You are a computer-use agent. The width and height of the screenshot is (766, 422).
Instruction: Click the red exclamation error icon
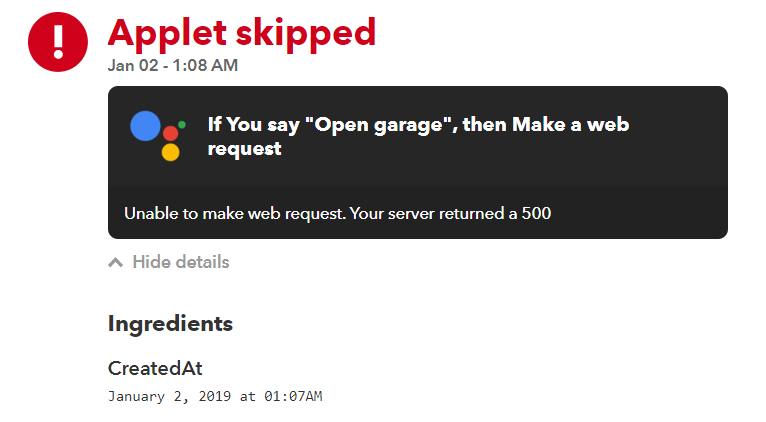(x=58, y=42)
